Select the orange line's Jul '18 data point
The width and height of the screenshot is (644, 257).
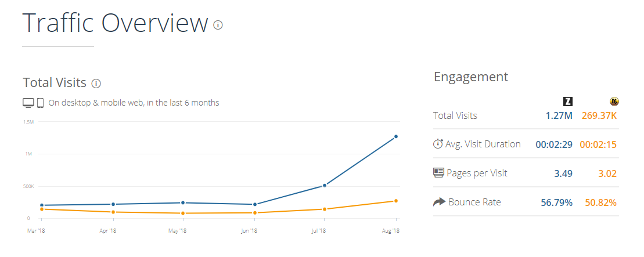(x=325, y=209)
